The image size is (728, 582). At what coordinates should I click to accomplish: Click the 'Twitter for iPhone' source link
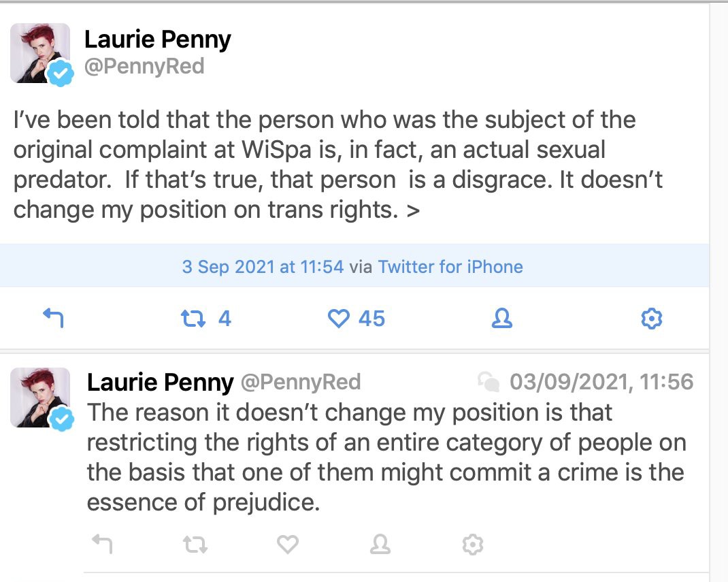(450, 266)
